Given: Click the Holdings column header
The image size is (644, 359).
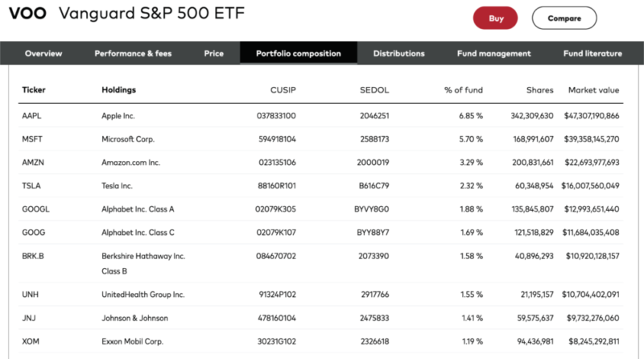Looking at the screenshot, I should [x=119, y=90].
